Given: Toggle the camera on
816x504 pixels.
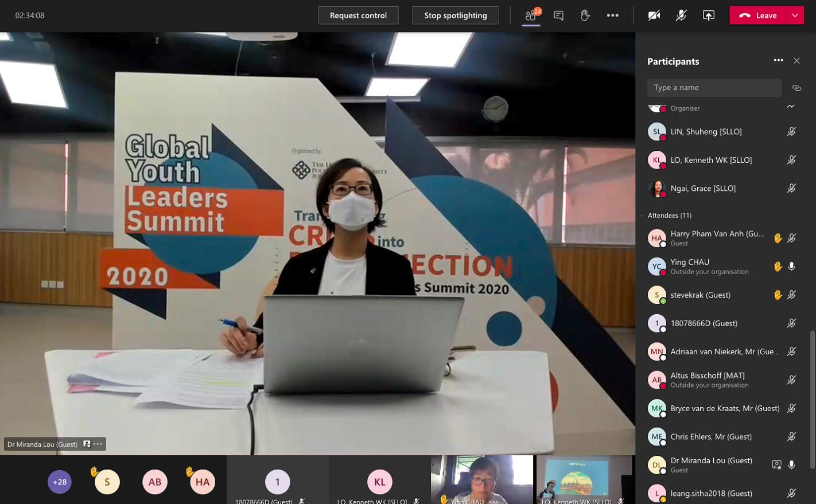Looking at the screenshot, I should click(654, 15).
